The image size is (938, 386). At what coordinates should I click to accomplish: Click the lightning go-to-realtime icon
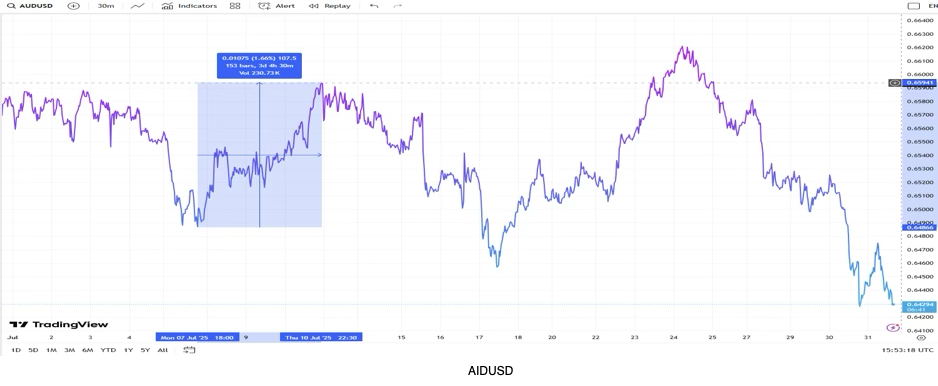click(893, 327)
